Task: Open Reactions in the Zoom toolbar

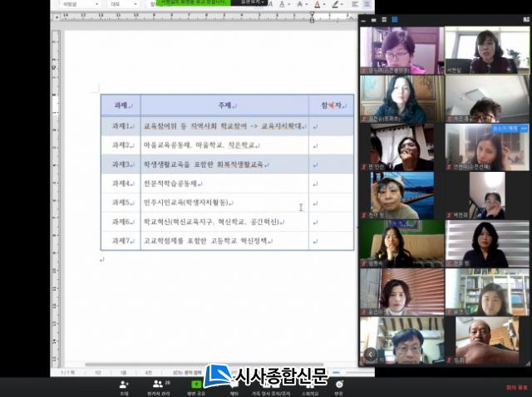Action: coord(338,386)
